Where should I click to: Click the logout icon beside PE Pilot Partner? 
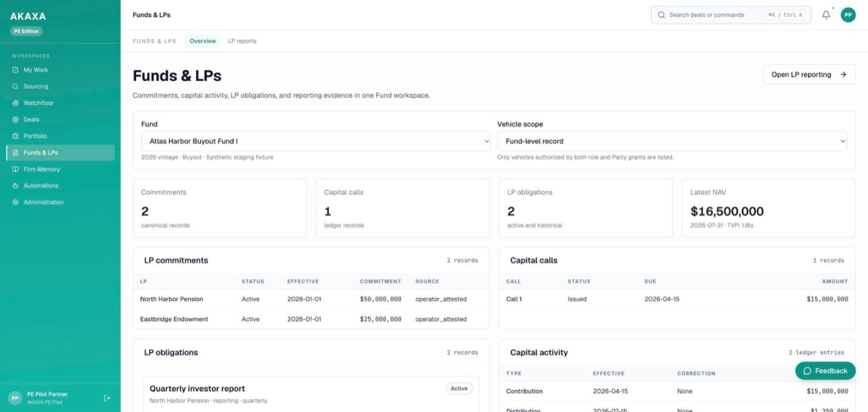tap(107, 398)
